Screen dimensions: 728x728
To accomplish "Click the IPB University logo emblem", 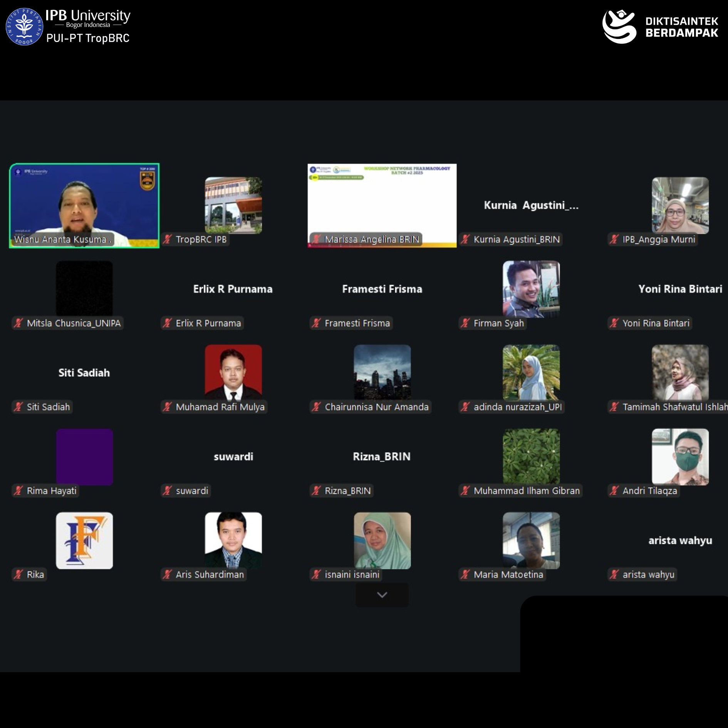I will [24, 27].
